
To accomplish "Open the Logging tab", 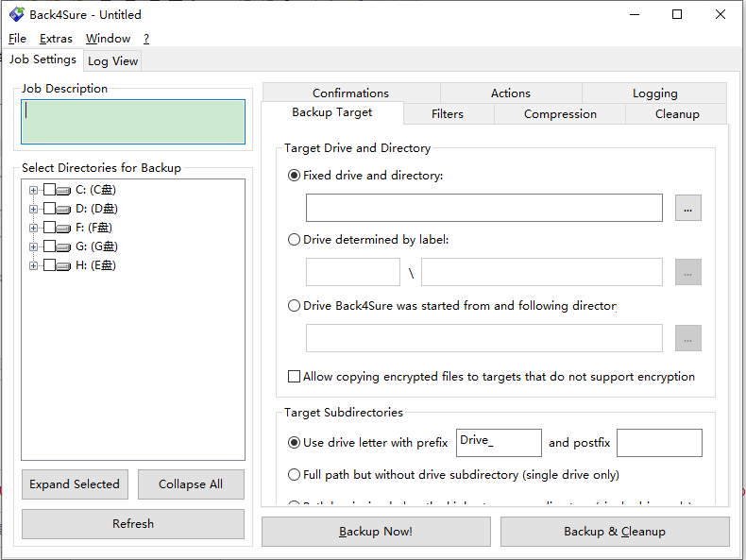I will tap(654, 93).
